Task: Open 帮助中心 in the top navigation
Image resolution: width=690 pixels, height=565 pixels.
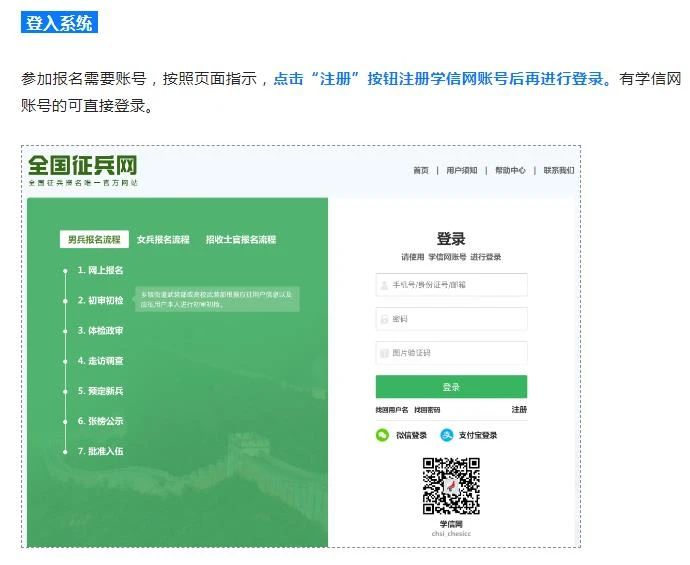Action: (x=510, y=170)
